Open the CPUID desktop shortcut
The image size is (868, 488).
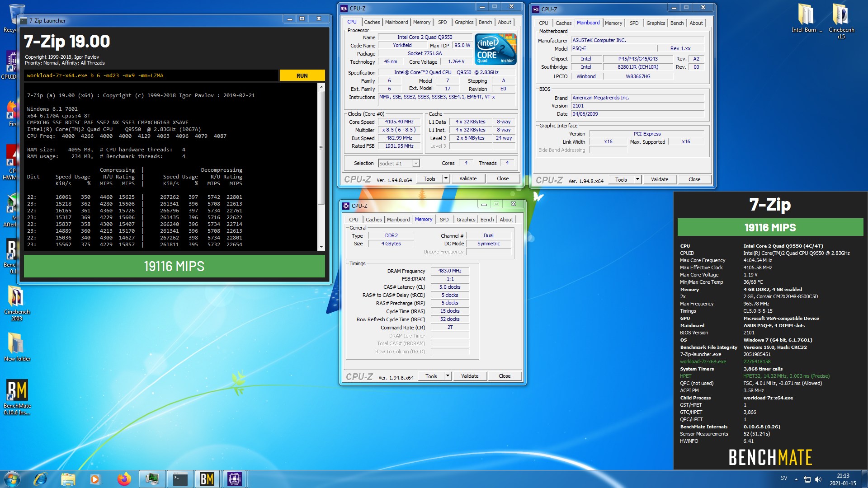(x=9, y=66)
